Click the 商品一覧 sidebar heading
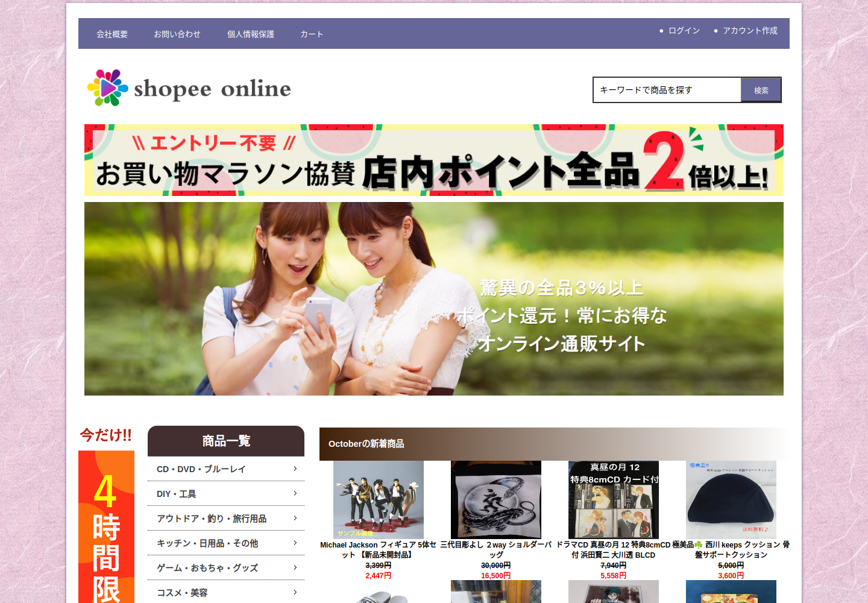 click(x=226, y=441)
